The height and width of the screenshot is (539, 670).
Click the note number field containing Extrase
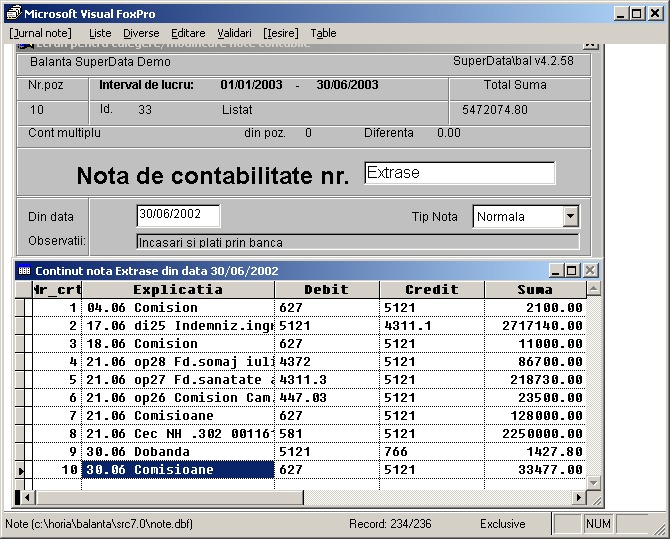(x=460, y=173)
